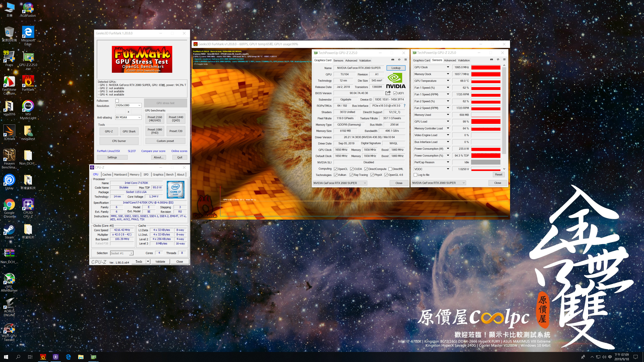
Task: Click GPU-Z BIOS Version field
Action: [359, 93]
